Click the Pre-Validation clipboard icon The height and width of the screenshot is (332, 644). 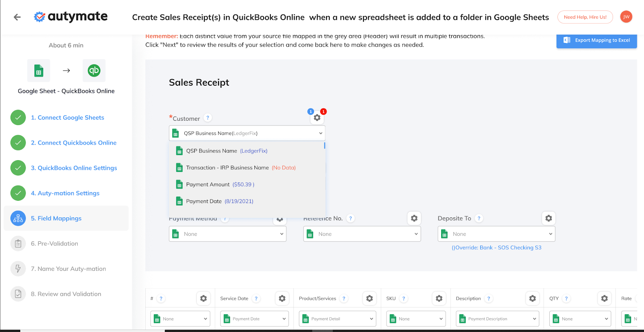click(18, 243)
